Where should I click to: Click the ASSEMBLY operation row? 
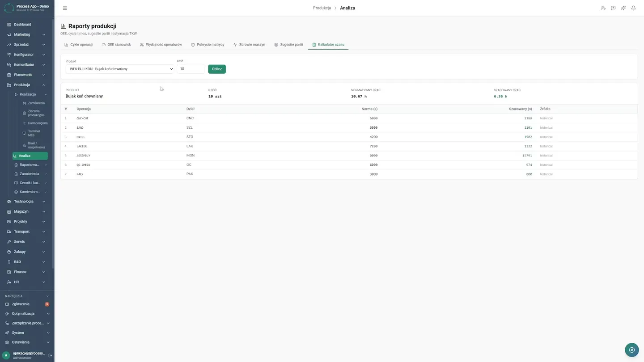click(x=349, y=156)
